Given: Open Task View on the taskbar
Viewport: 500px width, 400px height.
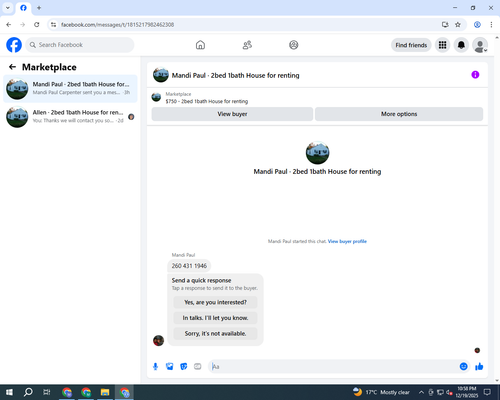Looking at the screenshot, I should [x=47, y=392].
